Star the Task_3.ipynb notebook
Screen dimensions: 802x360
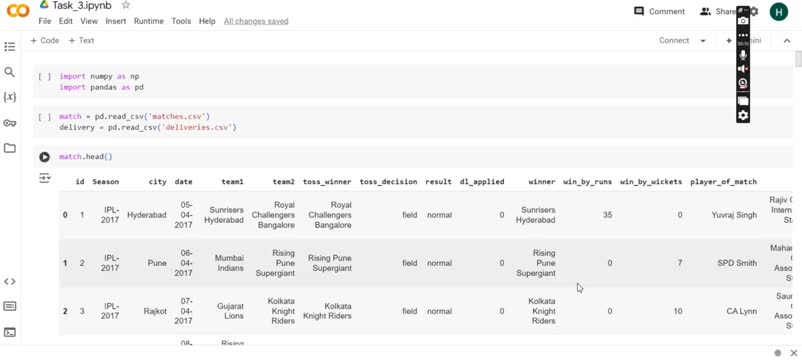click(126, 5)
